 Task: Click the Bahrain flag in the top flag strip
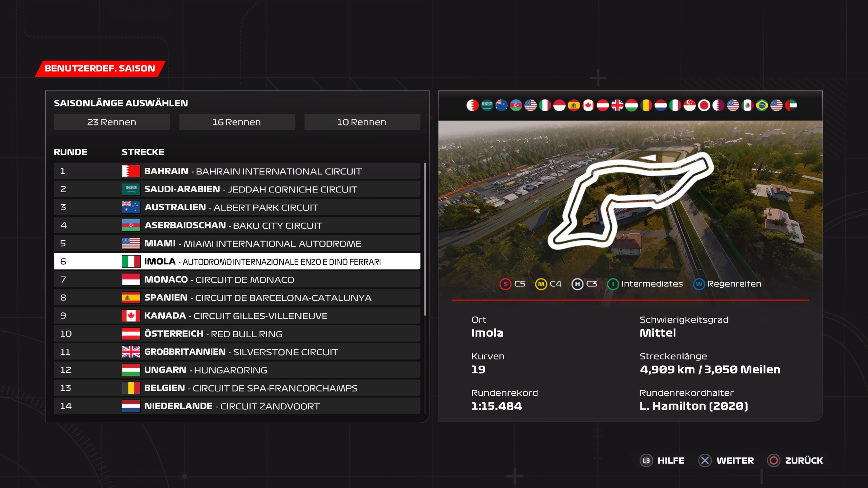472,106
